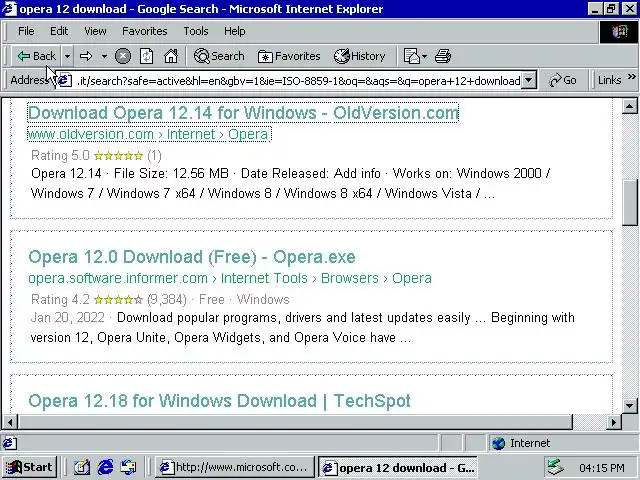The height and width of the screenshot is (480, 640).
Task: Expand the Links toolbar chevron
Action: coord(631,76)
